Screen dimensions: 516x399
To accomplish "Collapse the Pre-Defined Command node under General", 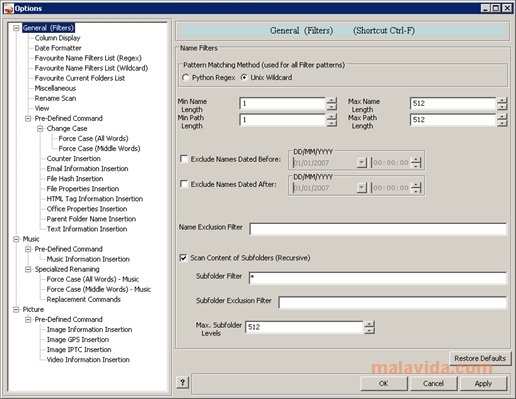I will [x=28, y=118].
